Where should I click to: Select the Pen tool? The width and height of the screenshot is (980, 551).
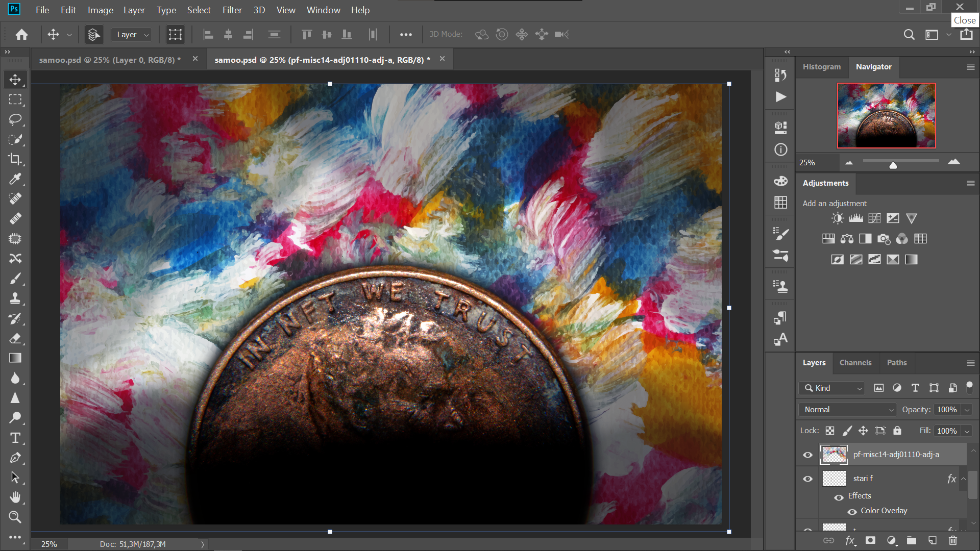click(15, 458)
